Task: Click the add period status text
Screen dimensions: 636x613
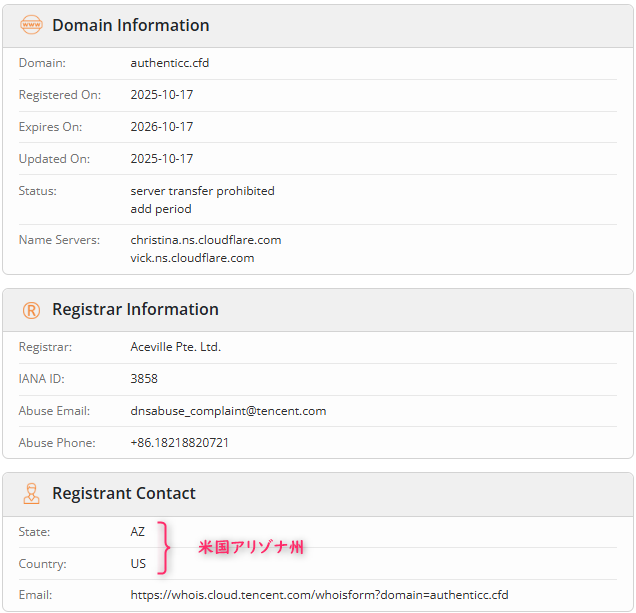Action: pos(161,209)
